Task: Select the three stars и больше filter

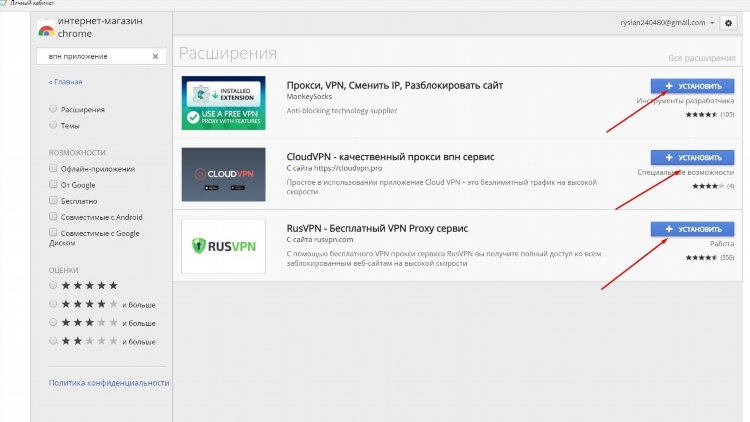Action: coord(53,322)
